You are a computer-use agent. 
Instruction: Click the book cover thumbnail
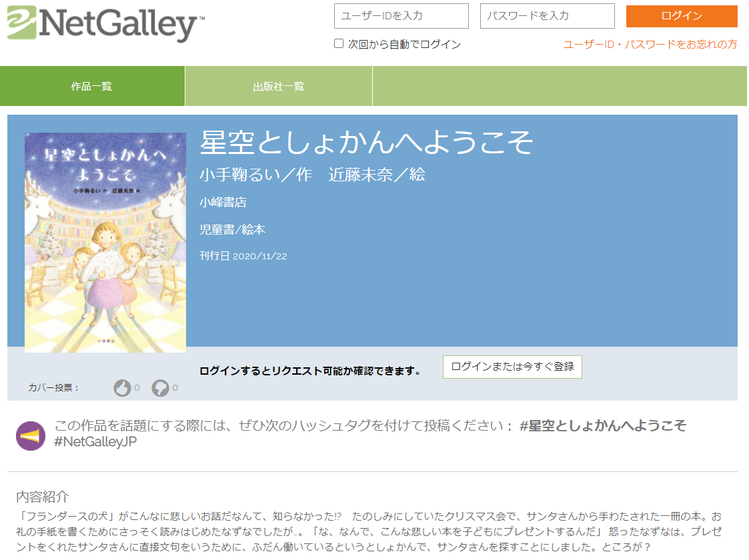tap(105, 243)
